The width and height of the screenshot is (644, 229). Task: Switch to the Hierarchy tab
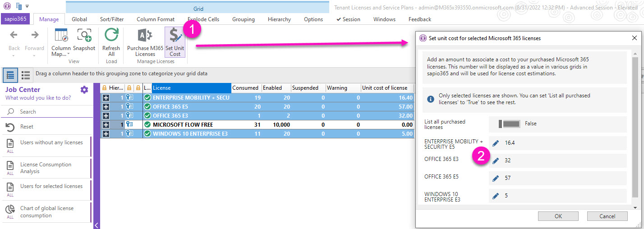click(279, 19)
